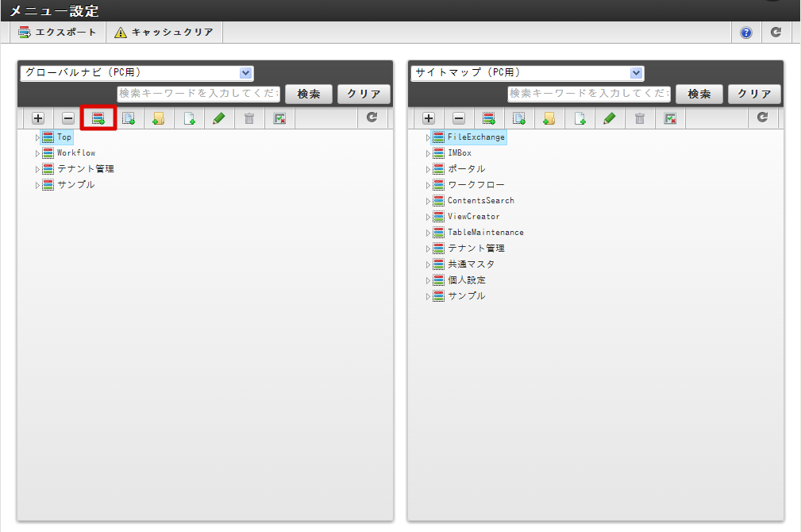The image size is (801, 532).
Task: Toggle open the Top tree node
Action: [x=37, y=137]
